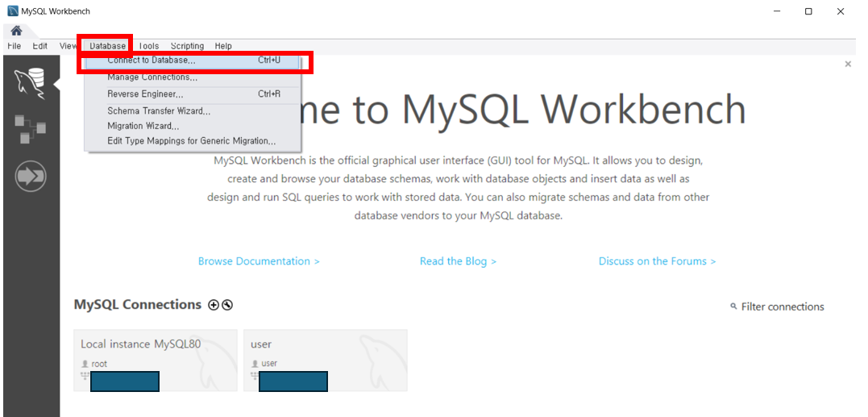Open the manage connections wrench icon
This screenshot has height=417, width=868.
[x=227, y=305]
